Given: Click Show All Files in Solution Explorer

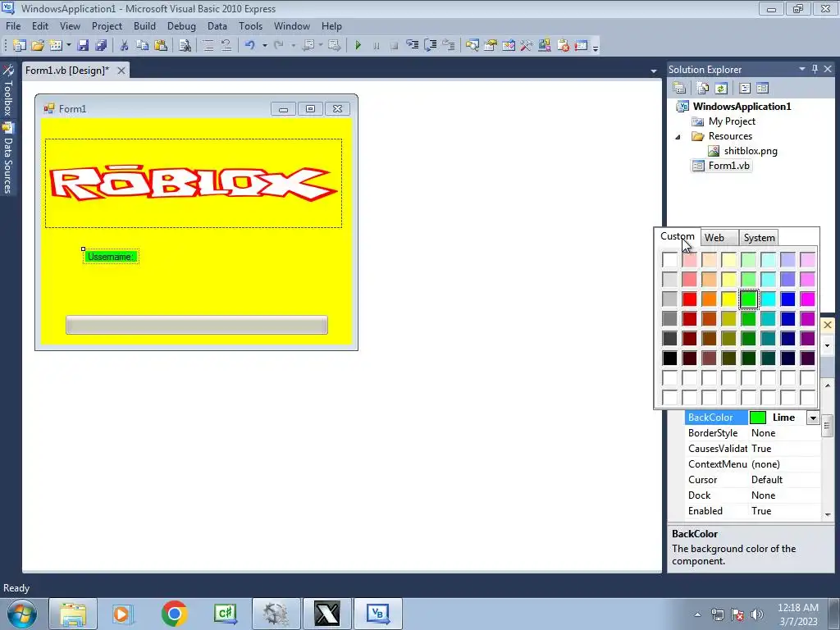Looking at the screenshot, I should (x=703, y=88).
